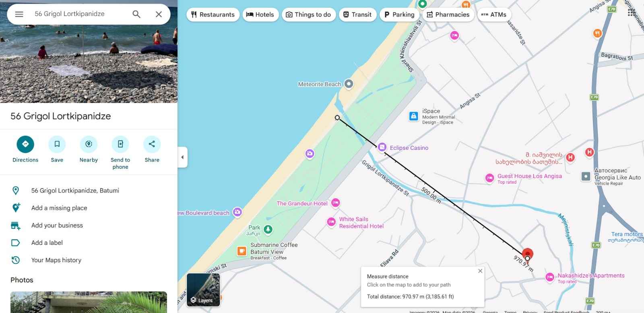This screenshot has width=644, height=313.
Task: Click Add a missing place
Action: tap(59, 208)
